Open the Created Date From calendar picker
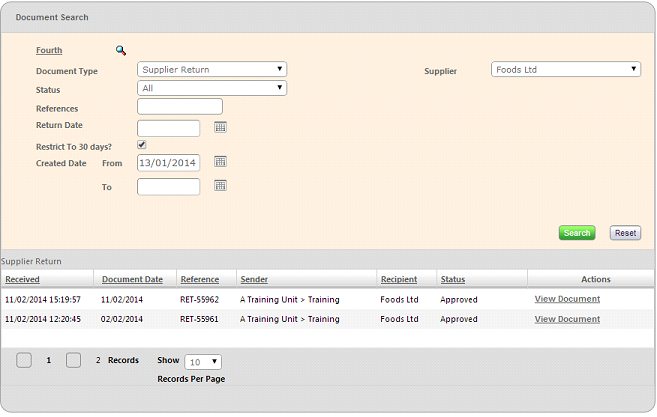 point(221,162)
